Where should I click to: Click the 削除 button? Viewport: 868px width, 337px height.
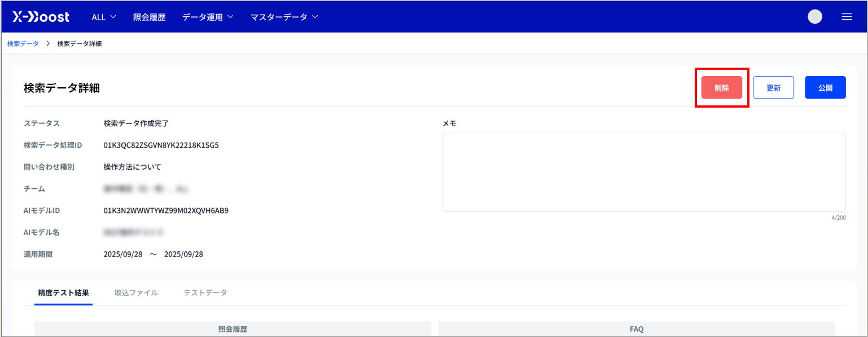pos(721,87)
